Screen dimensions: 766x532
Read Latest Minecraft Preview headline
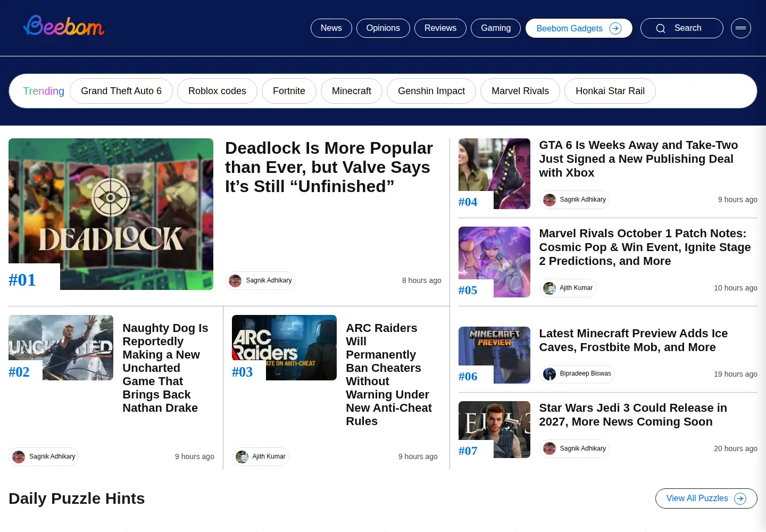point(633,340)
